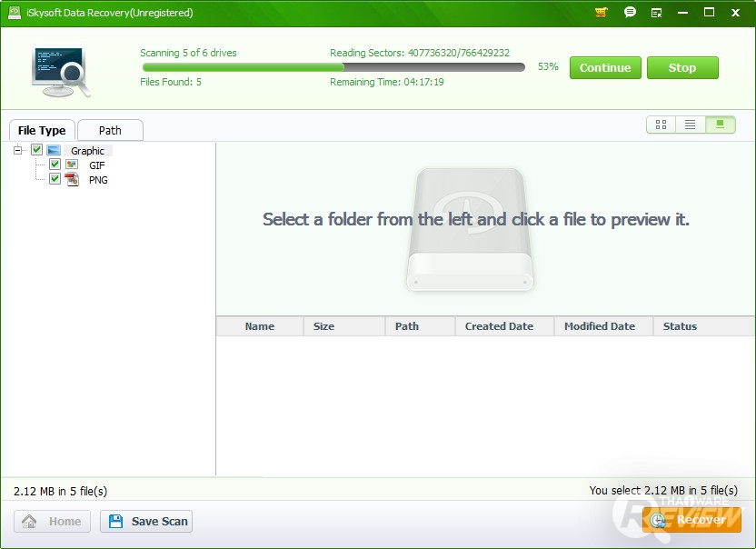Click the scanning monitor magnifier icon
The image size is (756, 549).
61,72
